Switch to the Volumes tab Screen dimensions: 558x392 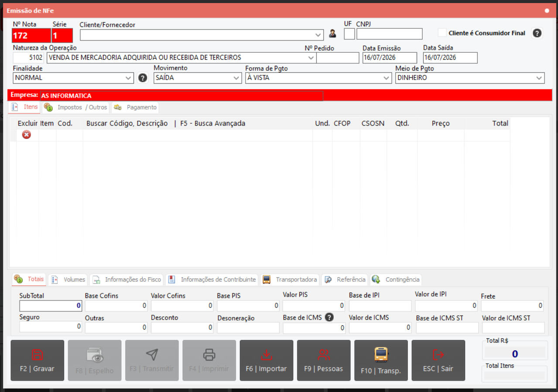[68, 280]
